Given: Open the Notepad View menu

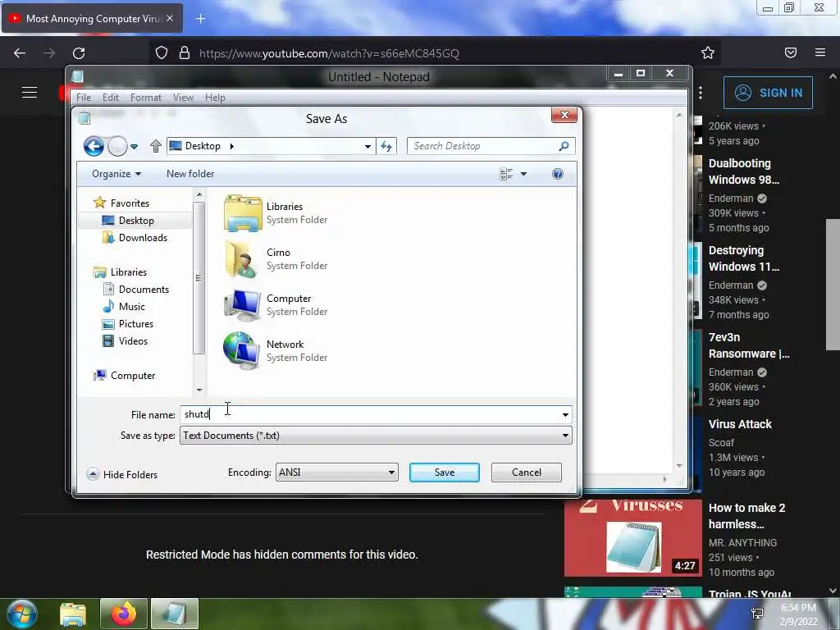Looking at the screenshot, I should click(183, 98).
